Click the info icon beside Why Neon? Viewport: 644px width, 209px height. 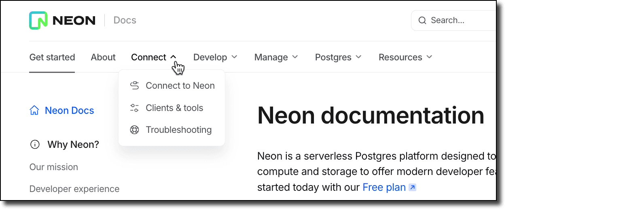coord(35,144)
